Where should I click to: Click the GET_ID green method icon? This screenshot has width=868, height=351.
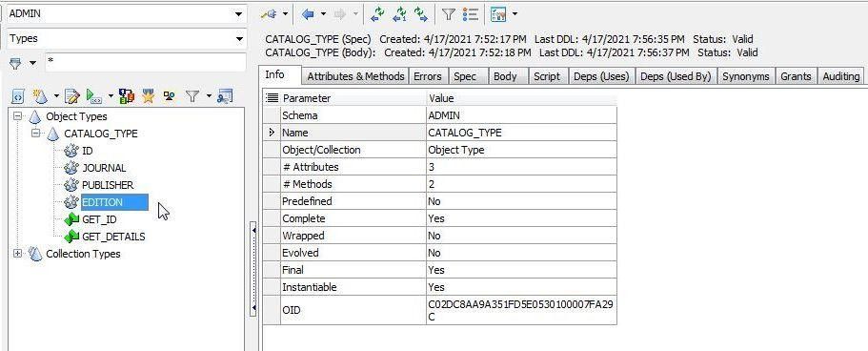pyautogui.click(x=71, y=219)
